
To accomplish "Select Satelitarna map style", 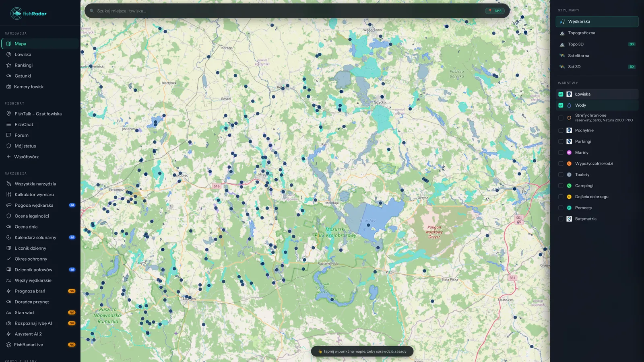I will tap(597, 56).
